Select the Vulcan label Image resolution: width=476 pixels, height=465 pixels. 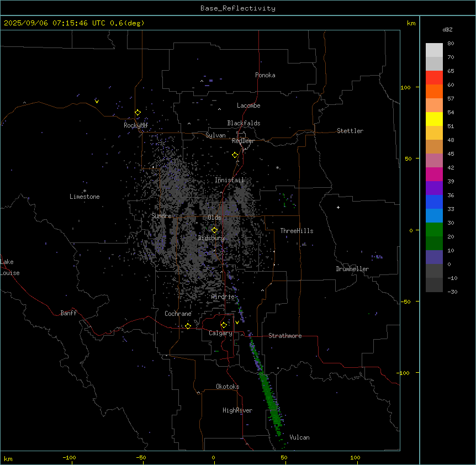[300, 437]
